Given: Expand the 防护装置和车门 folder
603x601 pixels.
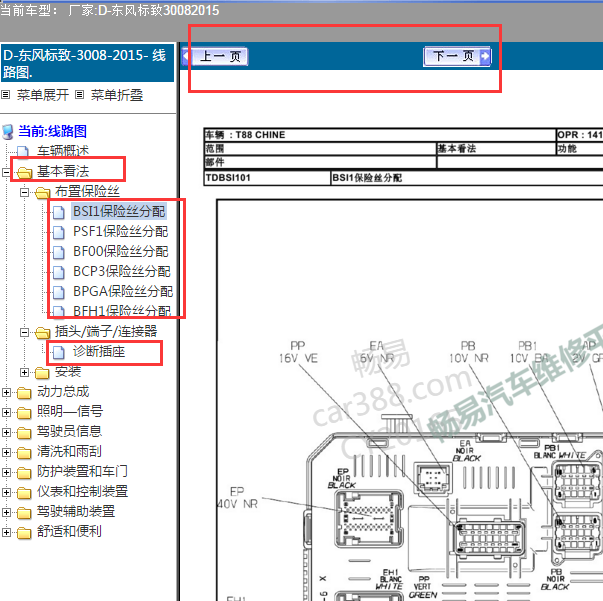Looking at the screenshot, I should click(x=6, y=472).
